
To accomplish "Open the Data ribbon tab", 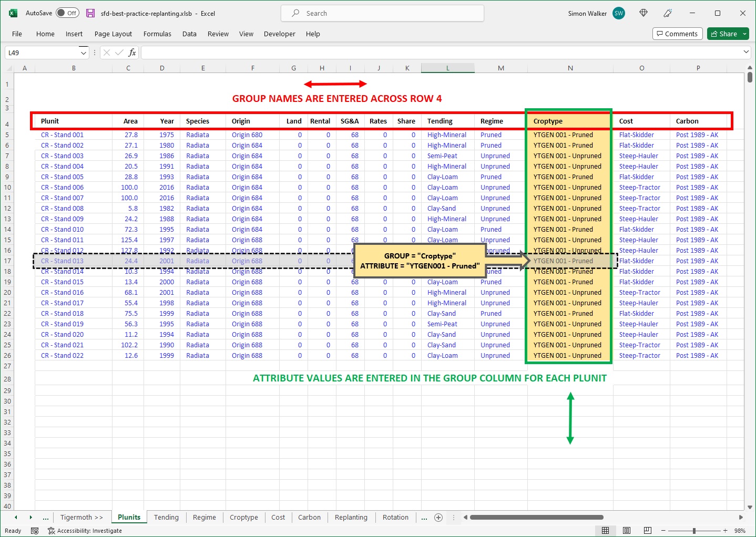I will [x=189, y=34].
